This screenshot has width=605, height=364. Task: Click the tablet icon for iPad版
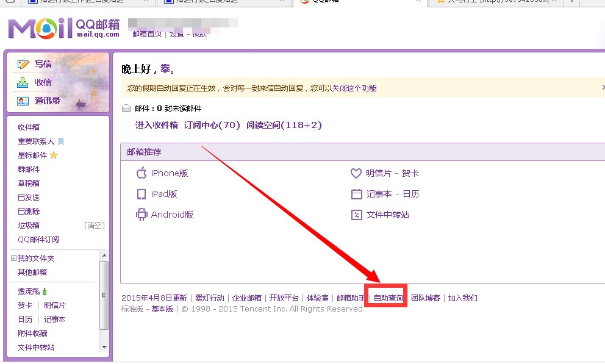[141, 194]
